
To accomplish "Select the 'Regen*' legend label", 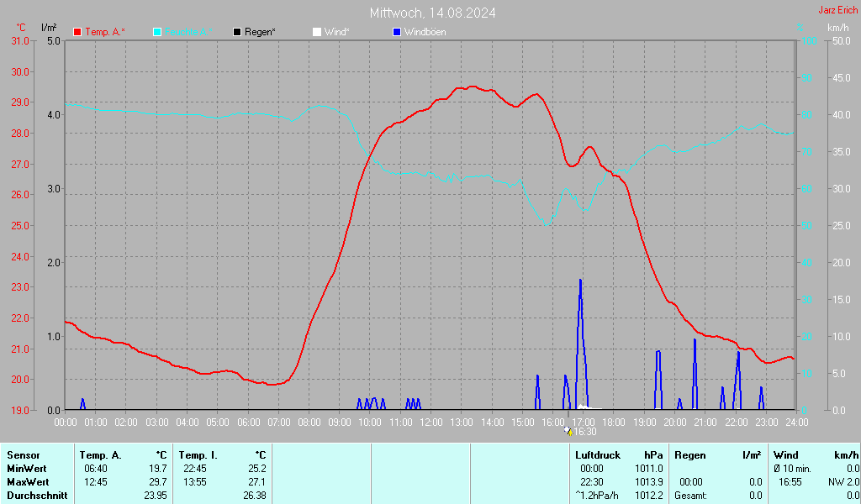I will tap(261, 32).
